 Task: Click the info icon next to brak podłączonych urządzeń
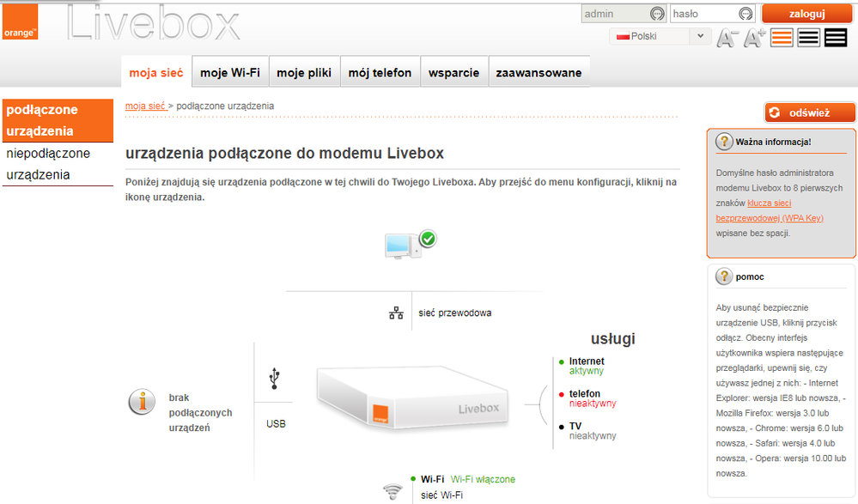[141, 401]
